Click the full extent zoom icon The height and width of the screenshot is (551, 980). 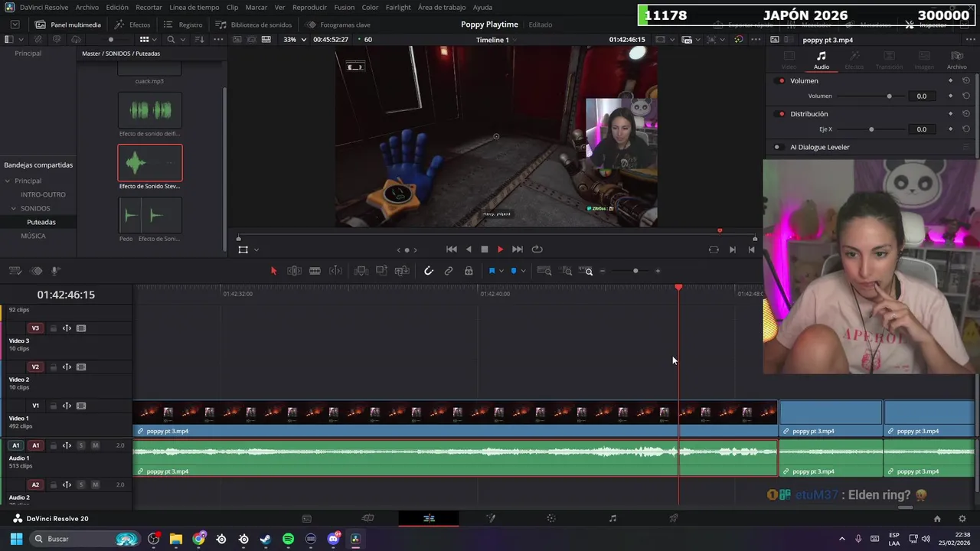[544, 271]
